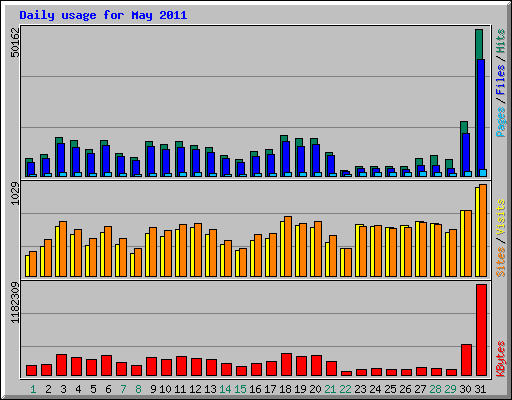Image resolution: width=512 pixels, height=400 pixels.
Task: Click the 1029 visits axis label
Action: [15, 193]
